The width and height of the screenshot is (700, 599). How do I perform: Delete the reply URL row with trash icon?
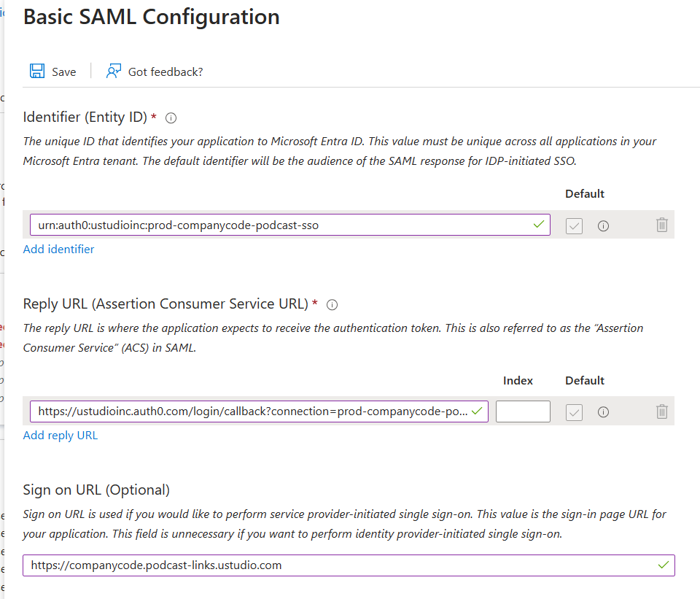coord(662,411)
